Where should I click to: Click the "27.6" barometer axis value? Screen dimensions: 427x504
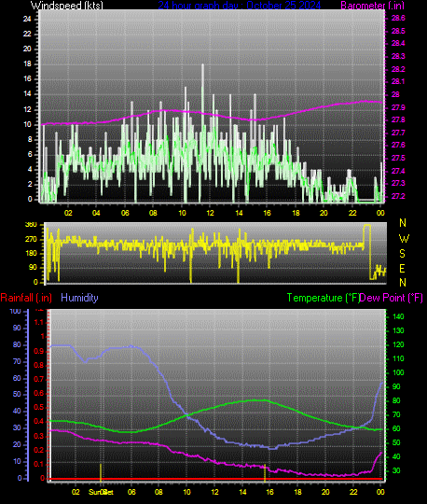(398, 146)
